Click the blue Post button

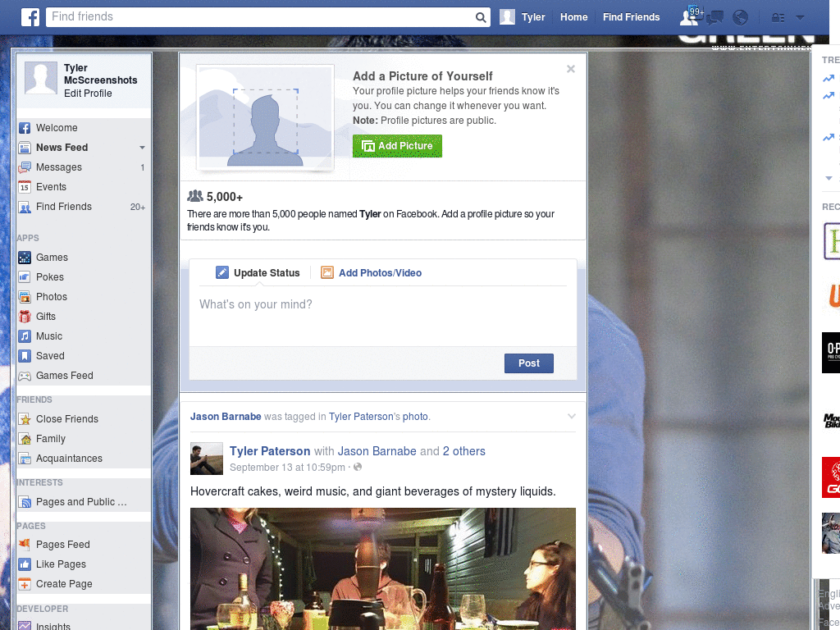click(529, 363)
